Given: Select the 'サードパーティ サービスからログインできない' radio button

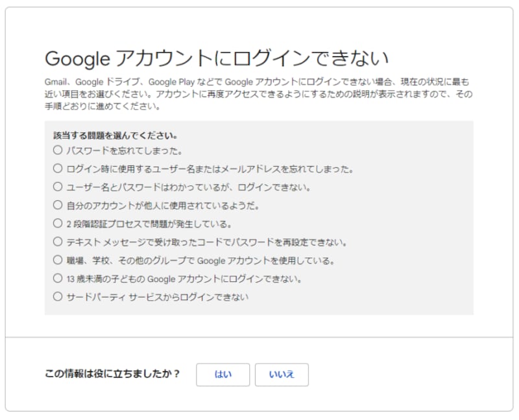Looking at the screenshot, I should (58, 297).
